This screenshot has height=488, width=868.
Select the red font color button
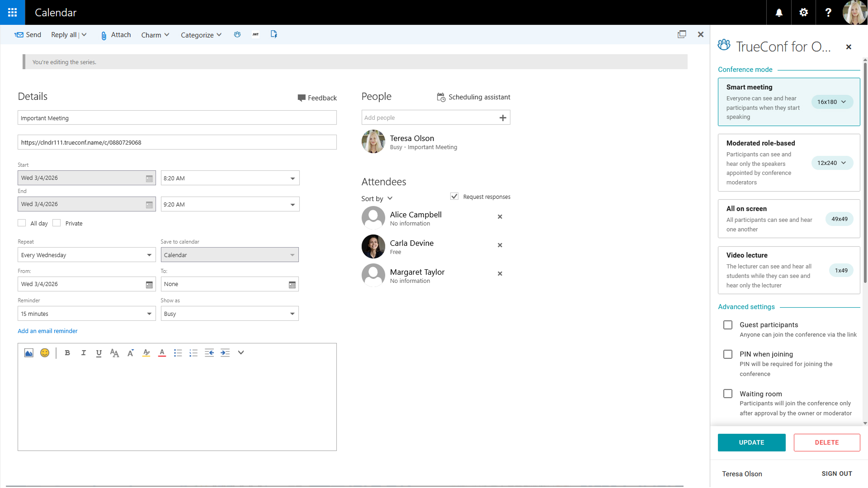[x=162, y=353]
